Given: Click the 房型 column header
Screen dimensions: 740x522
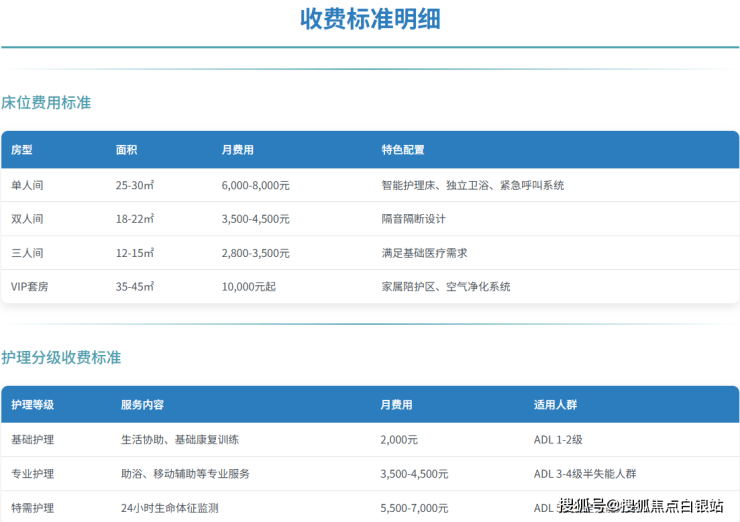Looking at the screenshot, I should [22, 150].
